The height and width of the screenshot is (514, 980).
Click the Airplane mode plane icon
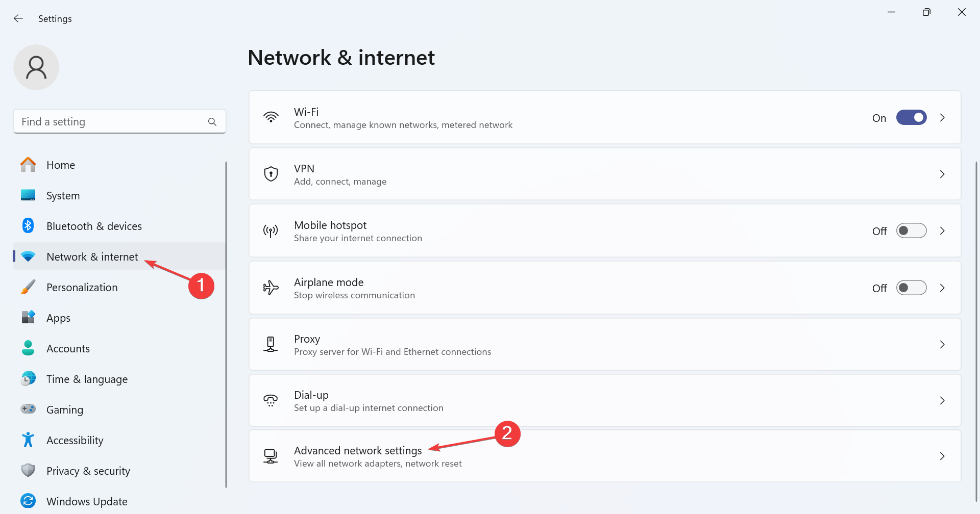tap(271, 288)
